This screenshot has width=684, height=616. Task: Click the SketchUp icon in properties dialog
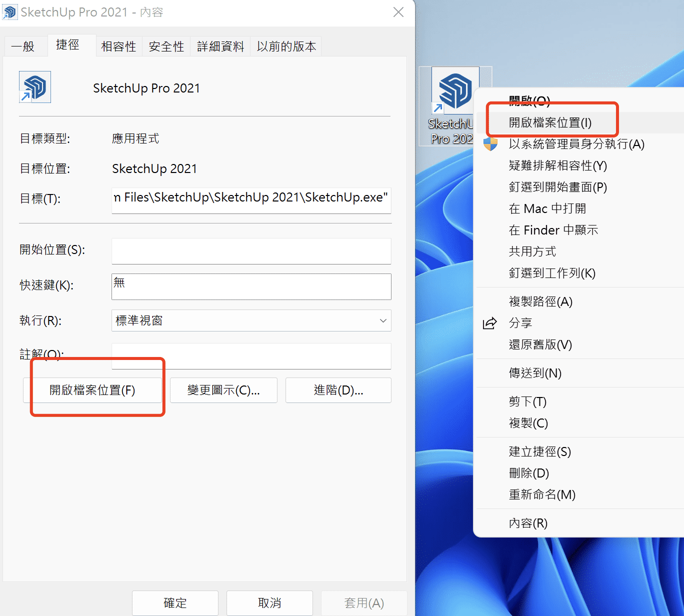tap(35, 87)
